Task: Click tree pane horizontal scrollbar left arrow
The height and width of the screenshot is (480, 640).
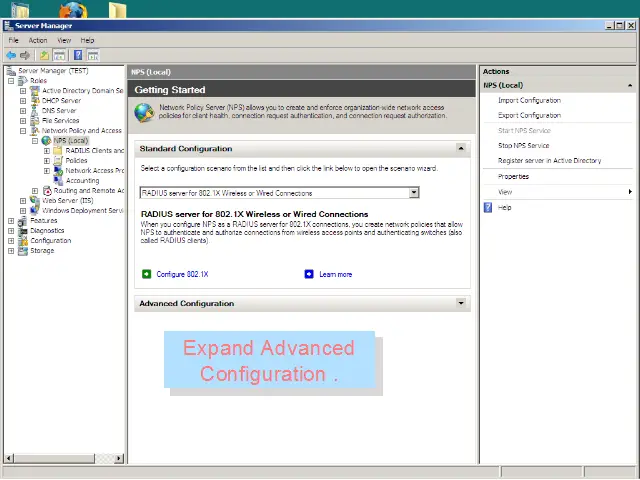Action: pyautogui.click(x=8, y=458)
